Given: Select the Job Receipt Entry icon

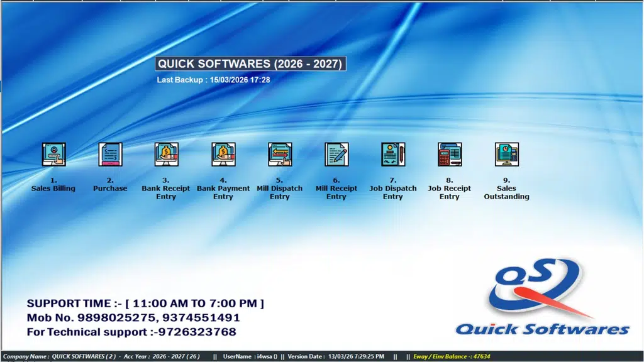Looking at the screenshot, I should pos(450,155).
